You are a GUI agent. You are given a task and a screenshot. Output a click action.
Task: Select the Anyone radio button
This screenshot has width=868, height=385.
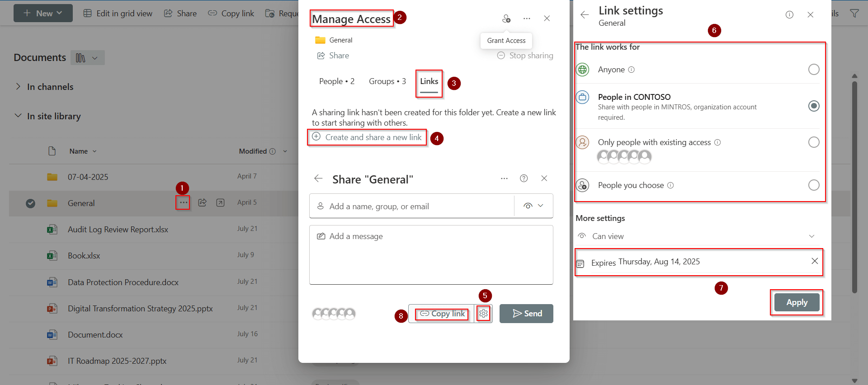pyautogui.click(x=814, y=70)
